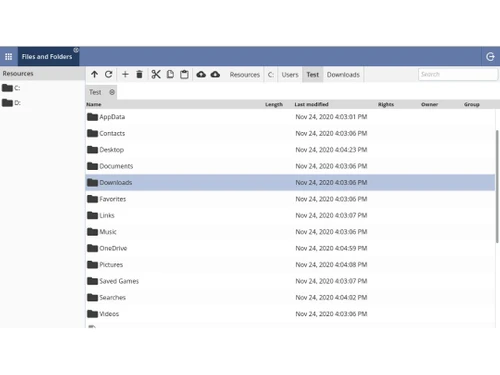Click the Desktop modified date 4:04:23 PM

[331, 150]
